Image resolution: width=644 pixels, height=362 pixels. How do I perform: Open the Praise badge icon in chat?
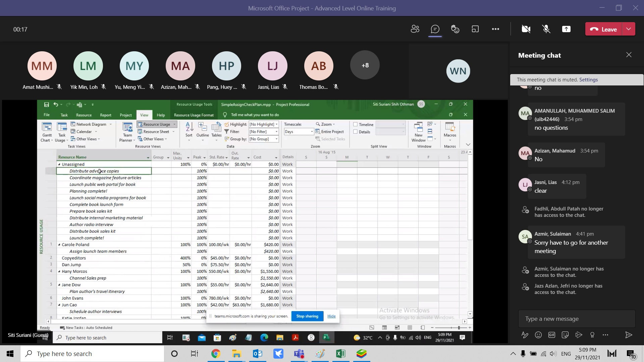(592, 335)
